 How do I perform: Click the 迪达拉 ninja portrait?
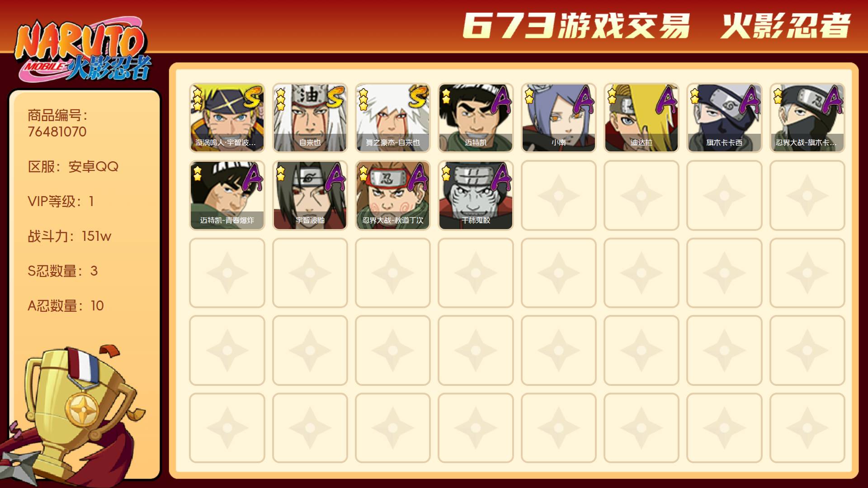(x=641, y=117)
